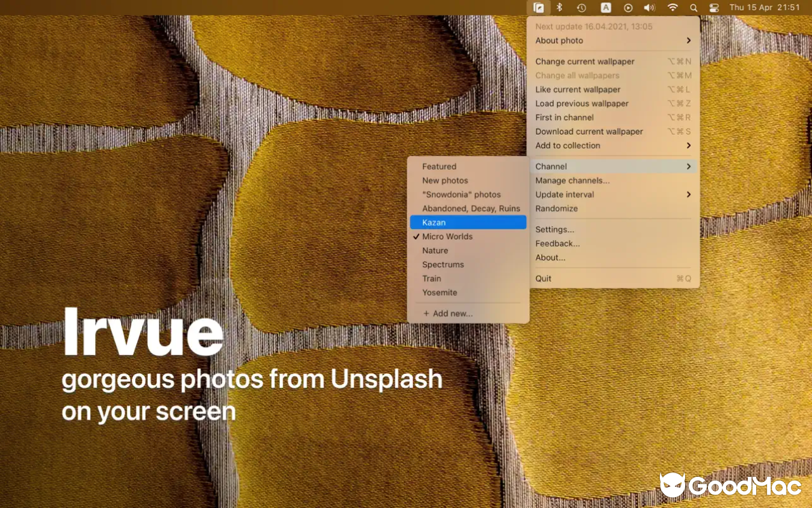Select the Kazan channel
The width and height of the screenshot is (812, 508).
point(433,222)
